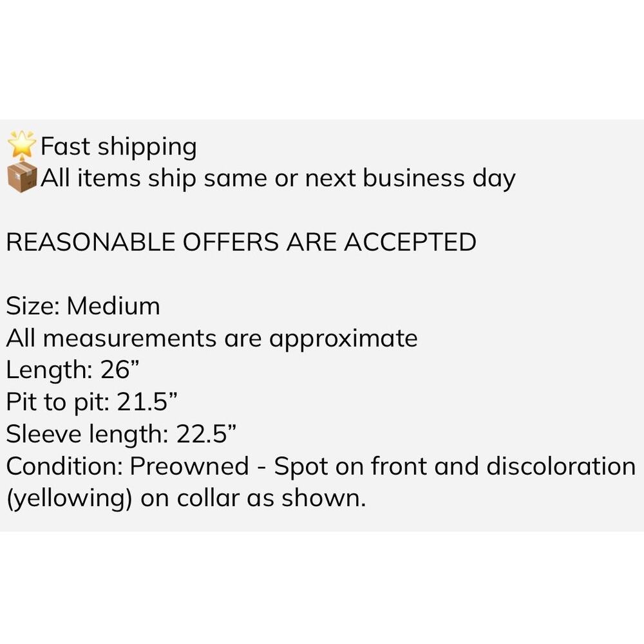Click the 'Size: Medium' line
This screenshot has width=644, height=644.
click(83, 306)
